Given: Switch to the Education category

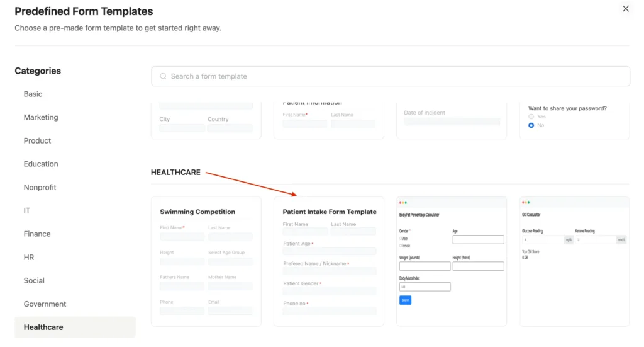Looking at the screenshot, I should click(x=41, y=164).
